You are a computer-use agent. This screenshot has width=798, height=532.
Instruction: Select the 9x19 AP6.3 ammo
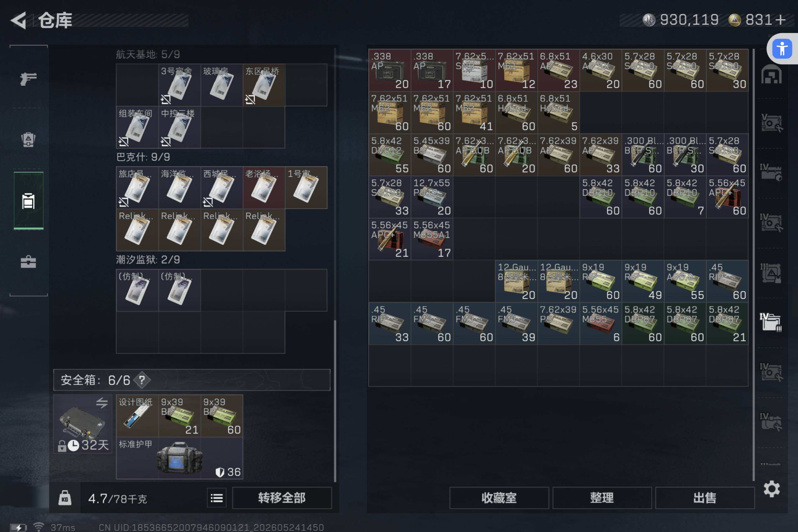click(x=685, y=281)
